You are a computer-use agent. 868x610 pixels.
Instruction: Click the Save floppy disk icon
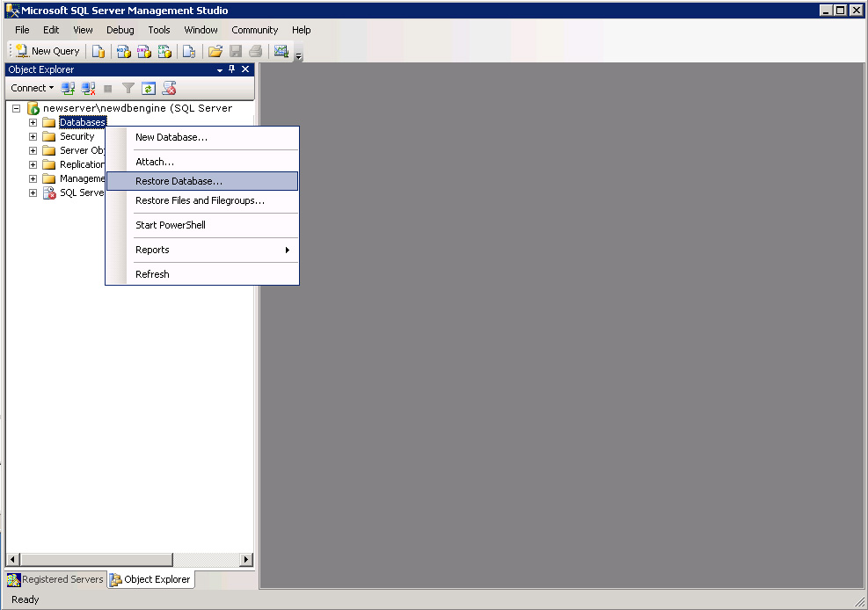[236, 52]
